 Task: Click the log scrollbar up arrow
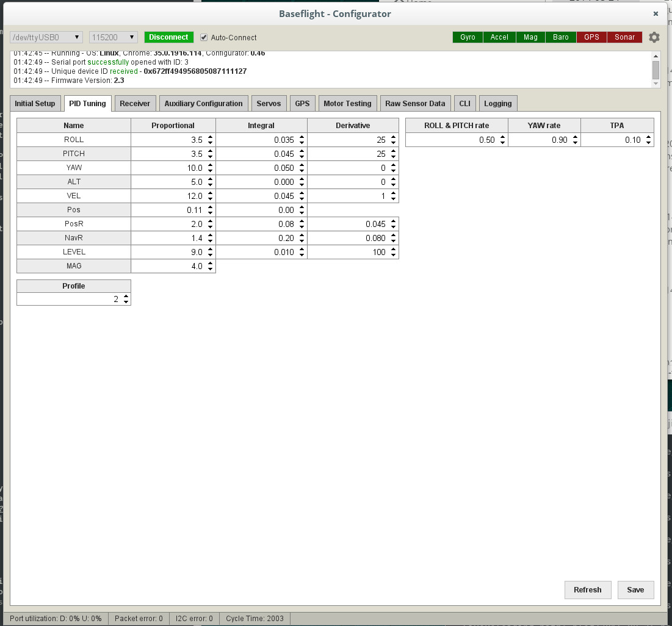(656, 56)
